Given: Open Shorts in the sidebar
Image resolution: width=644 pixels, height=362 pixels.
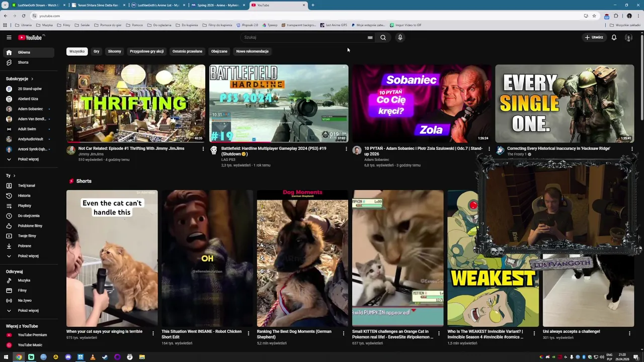Looking at the screenshot, I should (x=29, y=62).
